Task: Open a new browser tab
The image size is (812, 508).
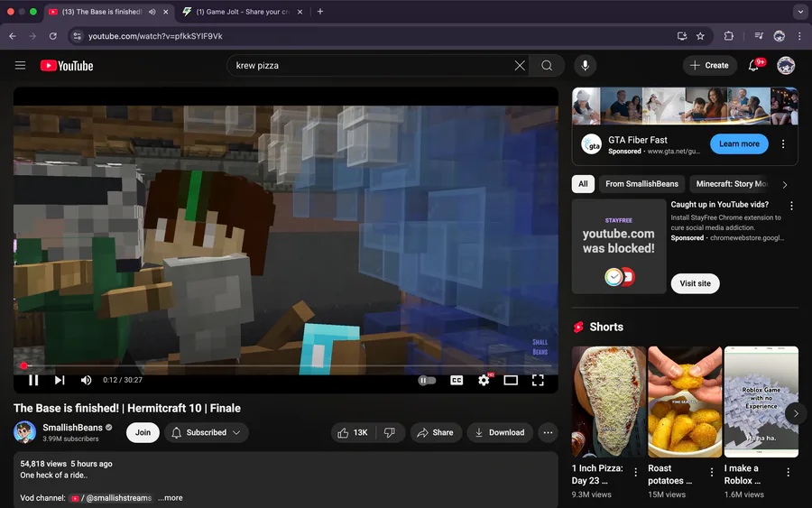Action: coord(320,12)
